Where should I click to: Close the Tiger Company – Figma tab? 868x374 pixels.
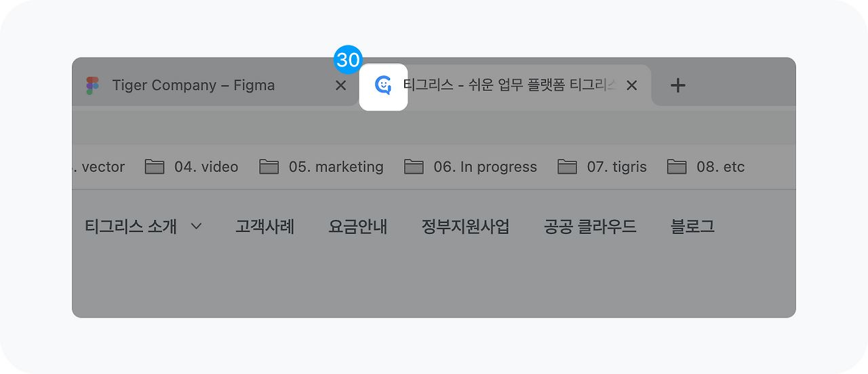[341, 86]
